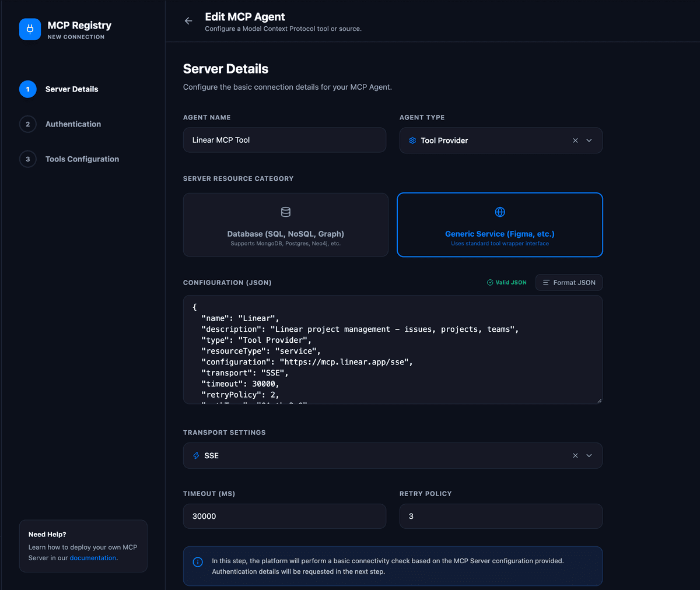Click the "transport": "SSE" JSON line
The image size is (700, 590).
click(245, 373)
